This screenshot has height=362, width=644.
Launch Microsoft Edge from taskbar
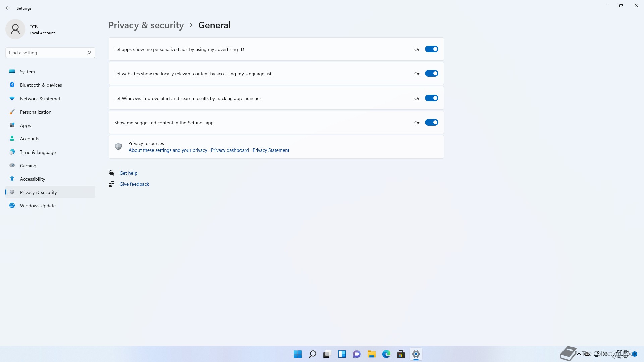[x=386, y=354]
